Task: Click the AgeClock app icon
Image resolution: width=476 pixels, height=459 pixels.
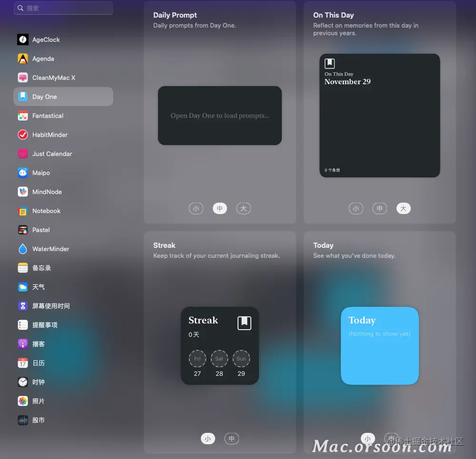Action: 23,39
